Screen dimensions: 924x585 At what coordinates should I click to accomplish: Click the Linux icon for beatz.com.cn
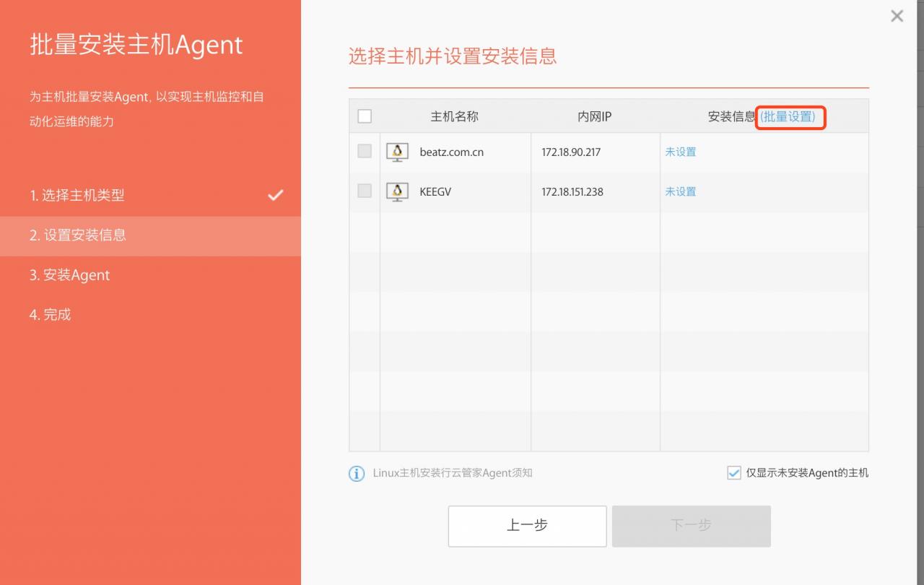(x=396, y=152)
